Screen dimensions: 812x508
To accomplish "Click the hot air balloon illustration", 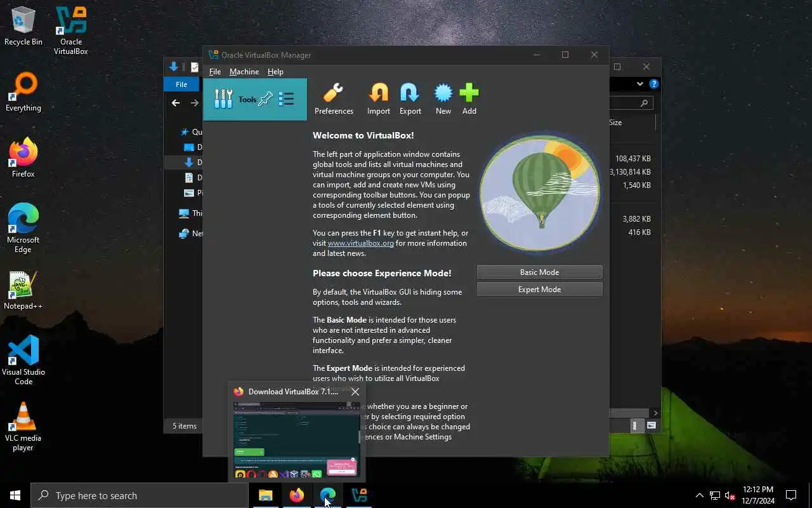I will pos(539,192).
